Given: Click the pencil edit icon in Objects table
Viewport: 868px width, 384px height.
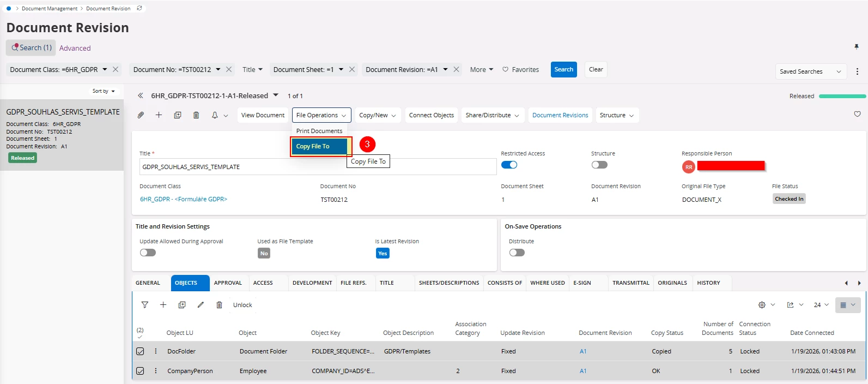Looking at the screenshot, I should (x=201, y=305).
